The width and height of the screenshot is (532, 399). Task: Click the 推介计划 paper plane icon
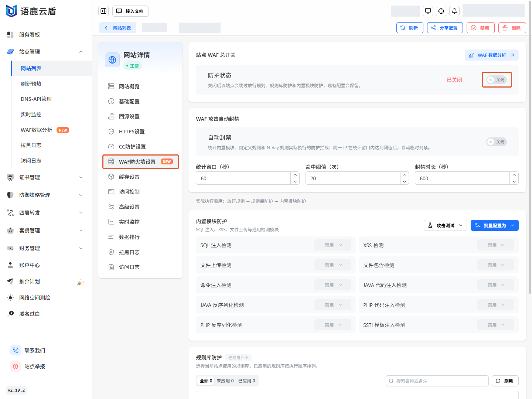[x=10, y=282]
